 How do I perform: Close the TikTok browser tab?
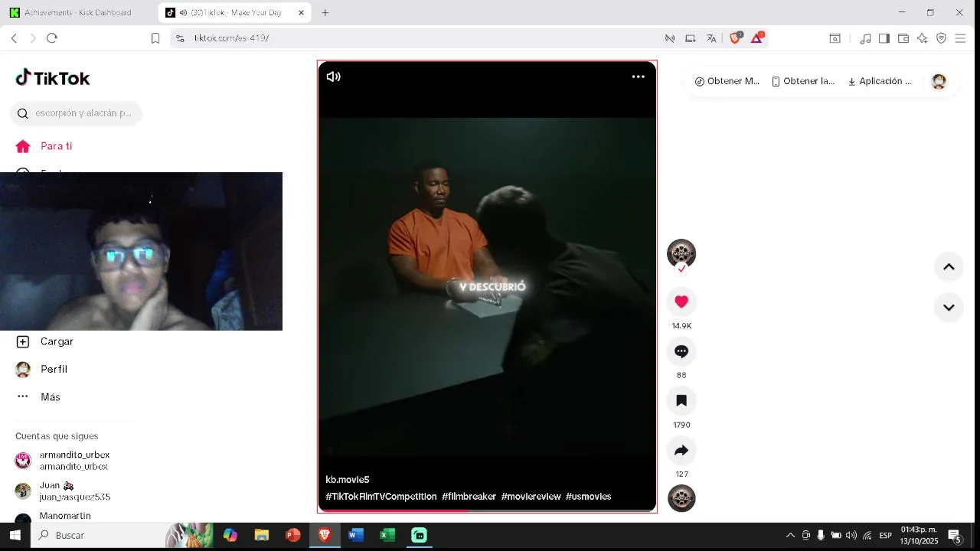click(x=301, y=13)
